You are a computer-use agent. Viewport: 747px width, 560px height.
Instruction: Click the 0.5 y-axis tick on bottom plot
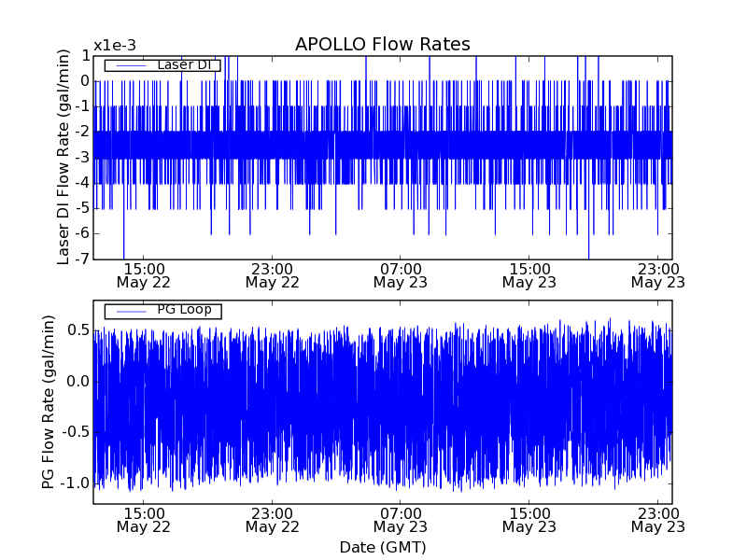pyautogui.click(x=78, y=330)
